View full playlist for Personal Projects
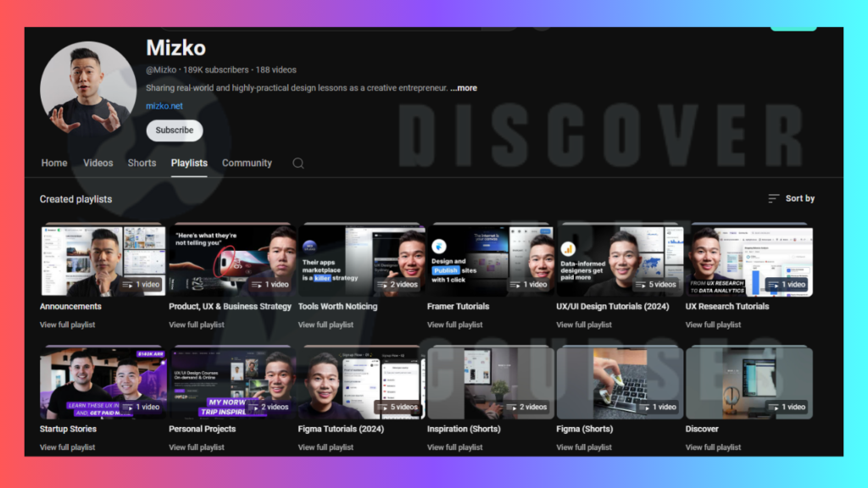This screenshot has height=488, width=868. coord(197,447)
